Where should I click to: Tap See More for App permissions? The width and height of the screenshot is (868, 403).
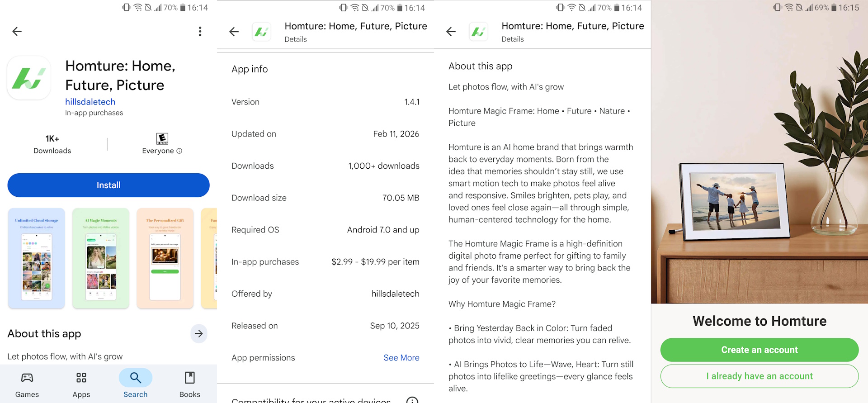point(401,358)
